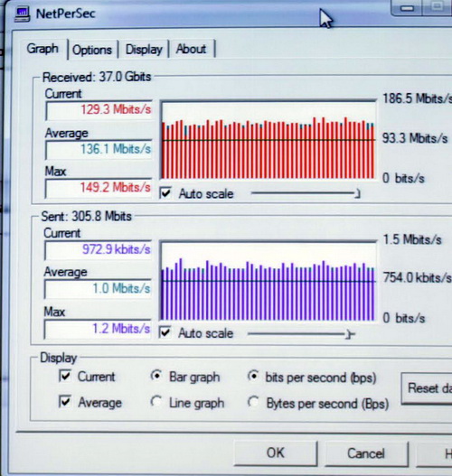
Task: Open the About tab
Action: point(191,49)
